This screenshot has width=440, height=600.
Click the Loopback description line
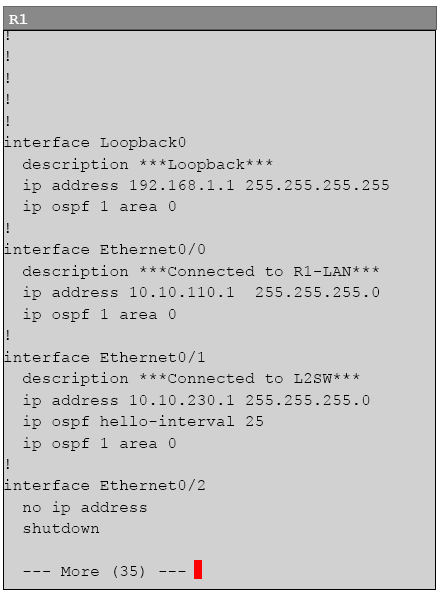(x=148, y=164)
